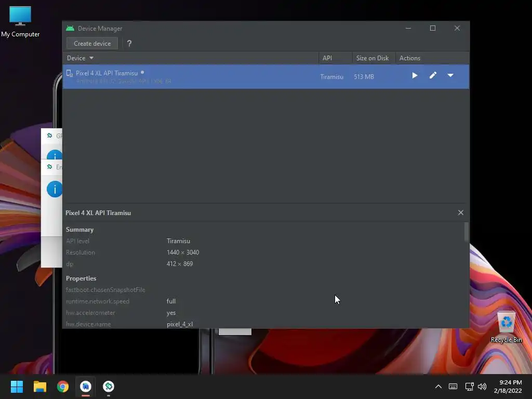Click the Tiramisu API level value in Summary
This screenshot has height=399, width=532.
tap(179, 241)
